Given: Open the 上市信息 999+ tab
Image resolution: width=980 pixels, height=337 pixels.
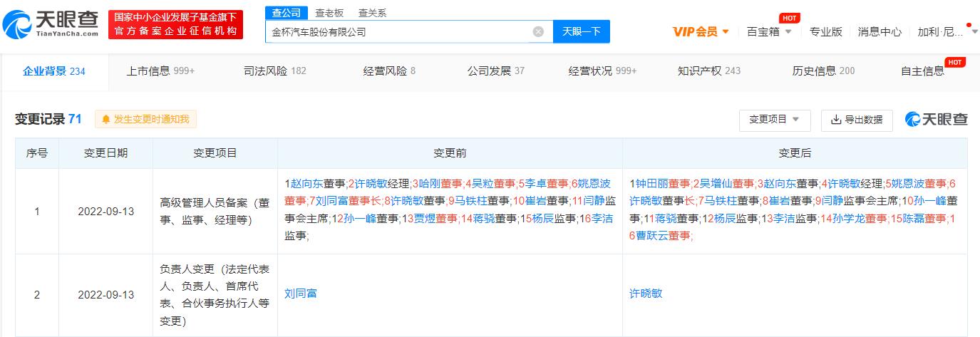Looking at the screenshot, I should pos(160,71).
